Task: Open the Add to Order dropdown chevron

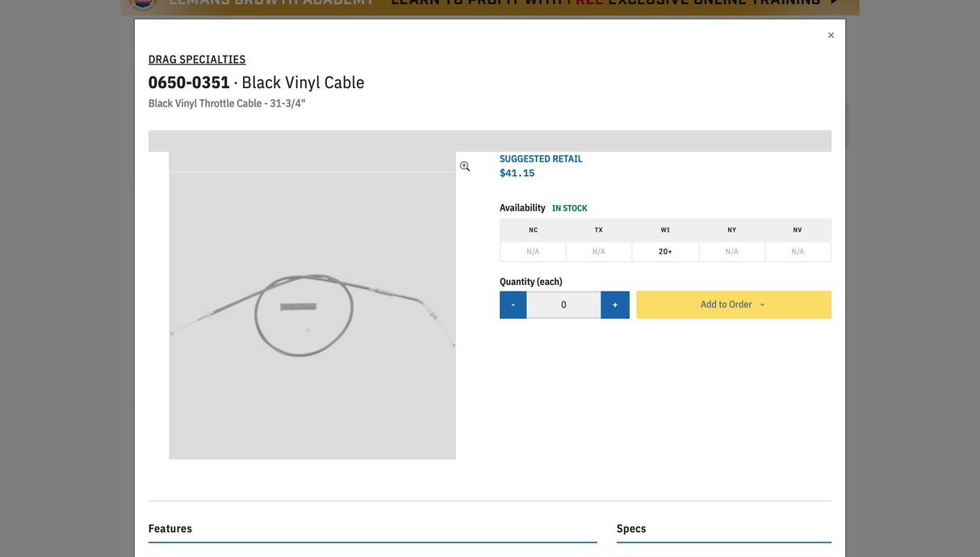Action: (762, 304)
